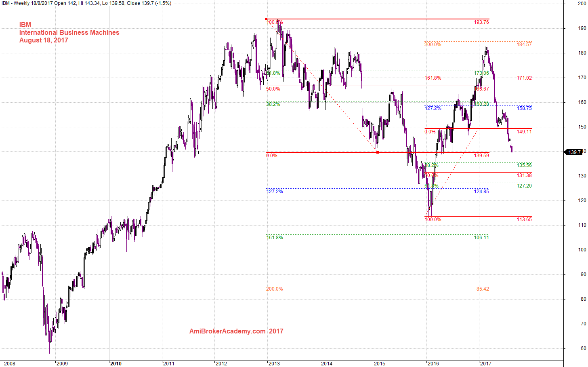This screenshot has width=588, height=367.
Task: Click the blue 124.85 price label
Action: (481, 192)
